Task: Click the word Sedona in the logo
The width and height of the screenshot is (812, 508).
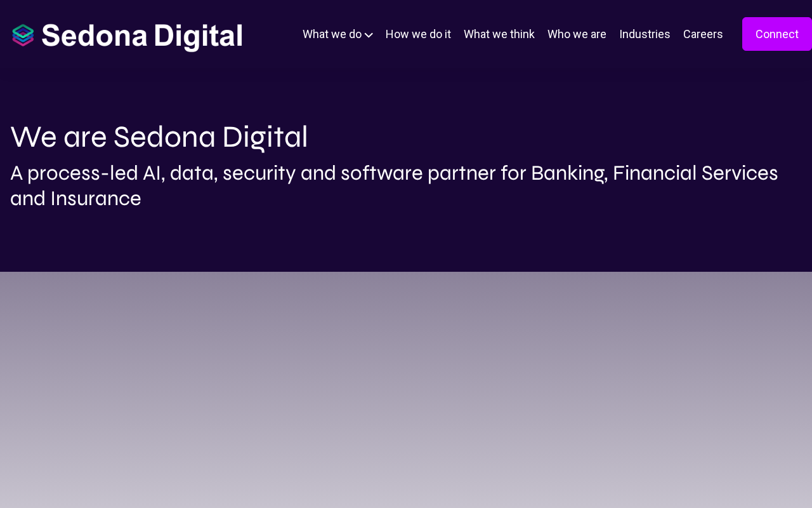Action: (95, 36)
